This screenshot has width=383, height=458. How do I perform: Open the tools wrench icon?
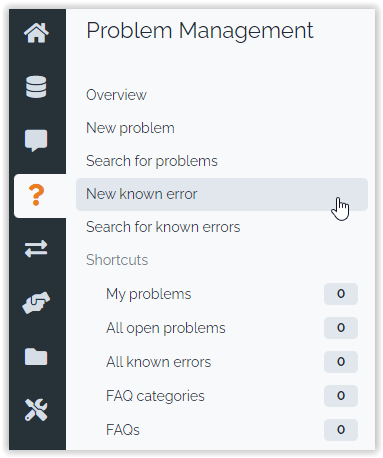pos(36,410)
